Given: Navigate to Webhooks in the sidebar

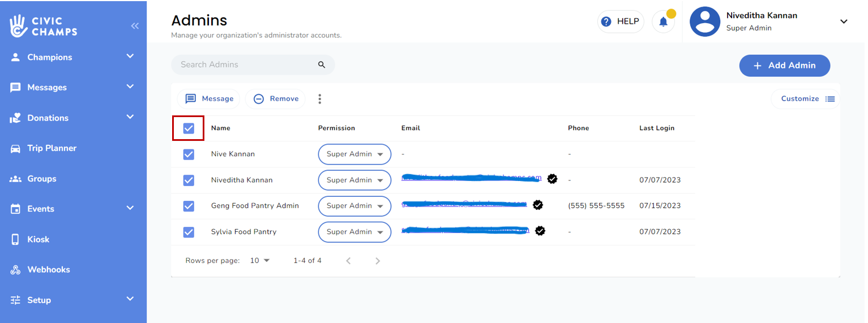Looking at the screenshot, I should pos(48,270).
